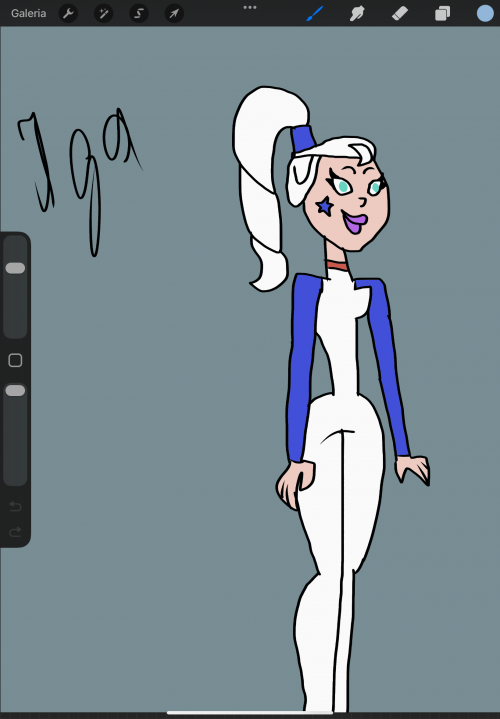Screen dimensions: 500x719
Task: Open the Actions wrench menu
Action: click(68, 13)
